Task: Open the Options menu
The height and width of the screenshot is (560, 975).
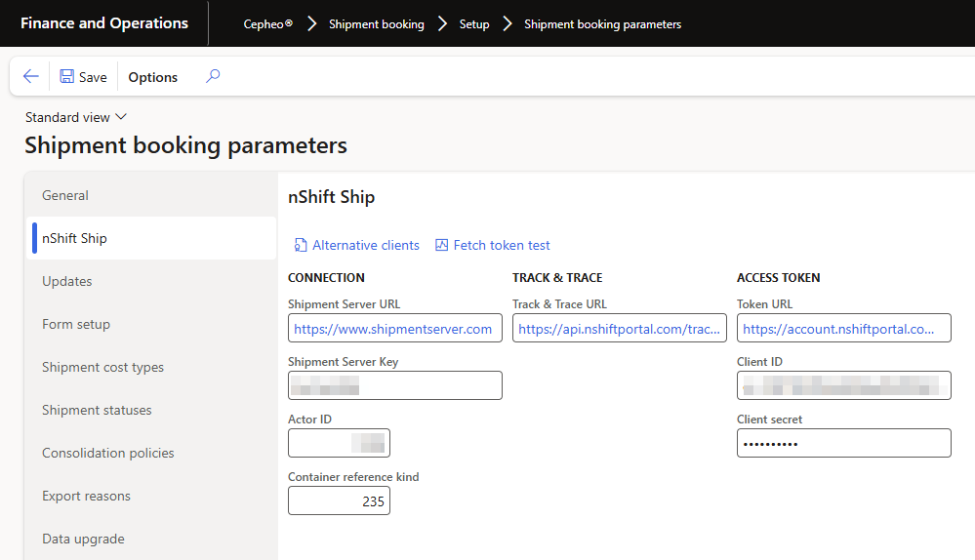Action: (153, 77)
